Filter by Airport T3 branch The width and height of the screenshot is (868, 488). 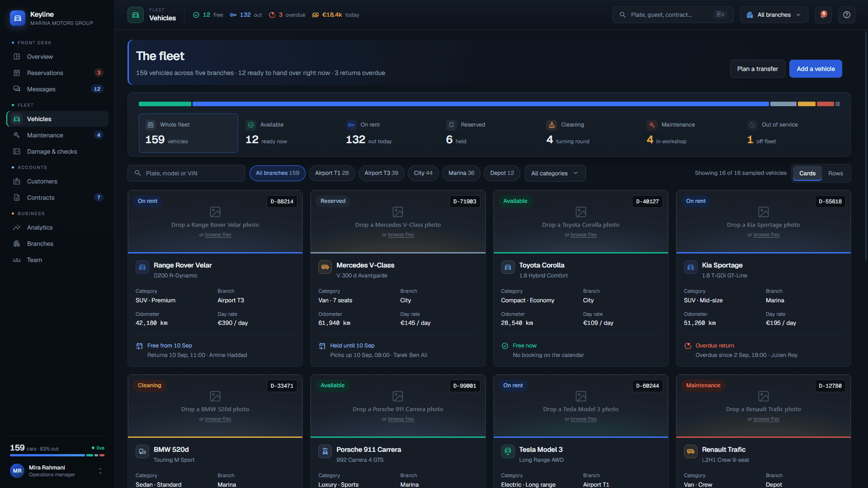382,173
